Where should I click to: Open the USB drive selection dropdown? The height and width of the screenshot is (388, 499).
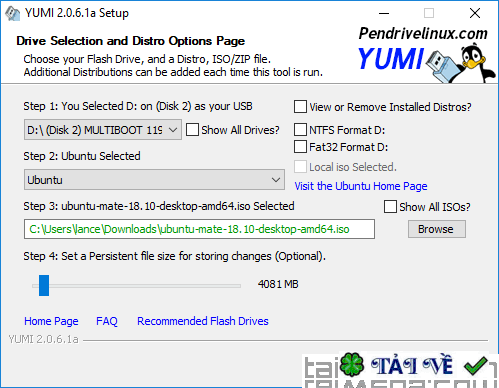[103, 130]
